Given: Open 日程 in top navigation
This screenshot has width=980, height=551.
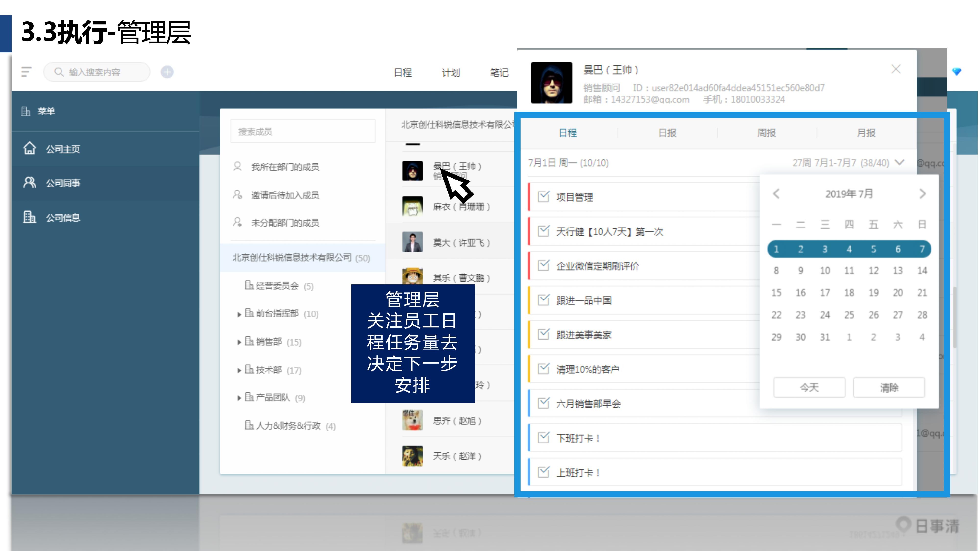Looking at the screenshot, I should pyautogui.click(x=403, y=72).
